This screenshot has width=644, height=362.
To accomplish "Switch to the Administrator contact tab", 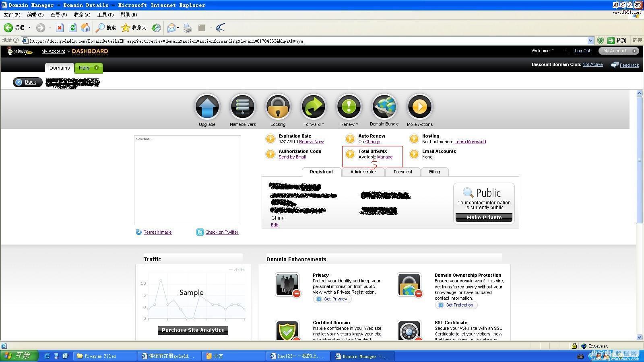I will (x=363, y=172).
